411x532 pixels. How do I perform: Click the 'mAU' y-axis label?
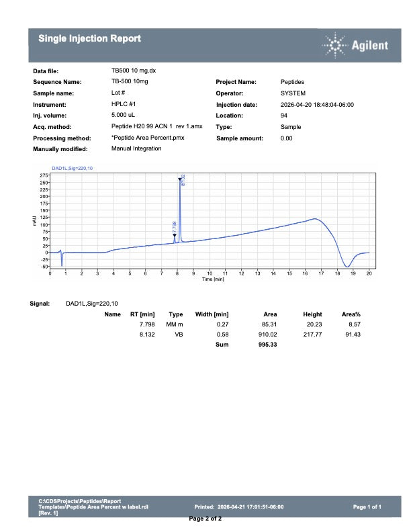pyautogui.click(x=34, y=221)
